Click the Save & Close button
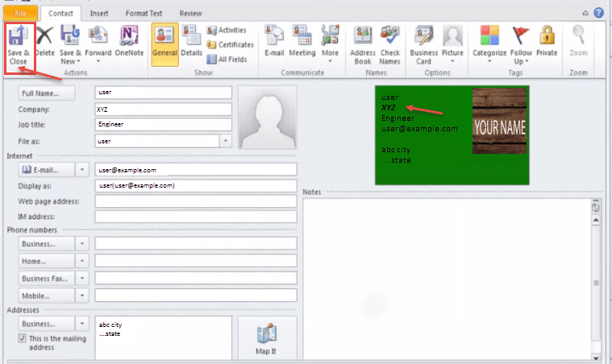 tap(19, 46)
